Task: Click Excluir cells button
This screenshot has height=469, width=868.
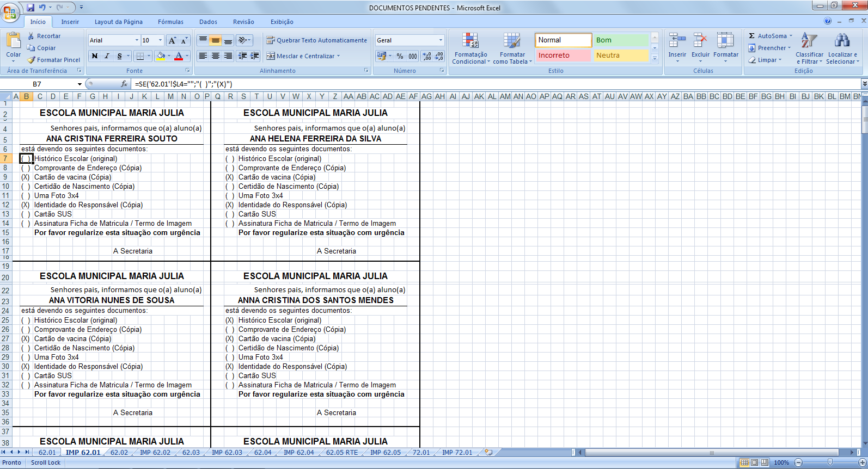Action: pyautogui.click(x=700, y=48)
